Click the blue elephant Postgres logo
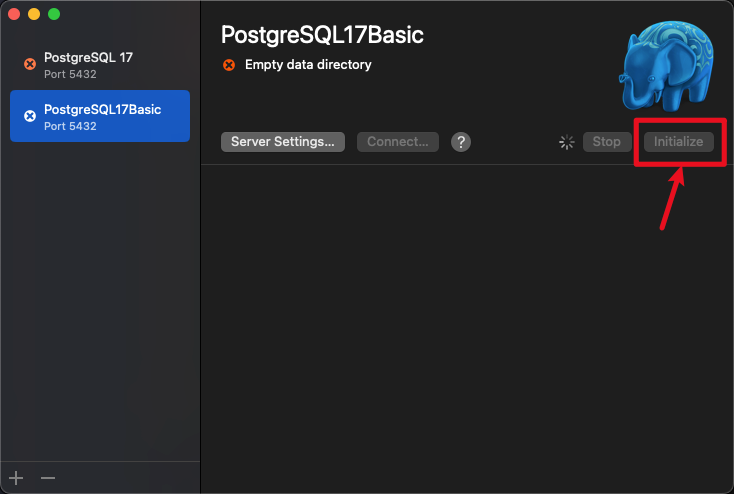The height and width of the screenshot is (494, 734). (x=666, y=66)
